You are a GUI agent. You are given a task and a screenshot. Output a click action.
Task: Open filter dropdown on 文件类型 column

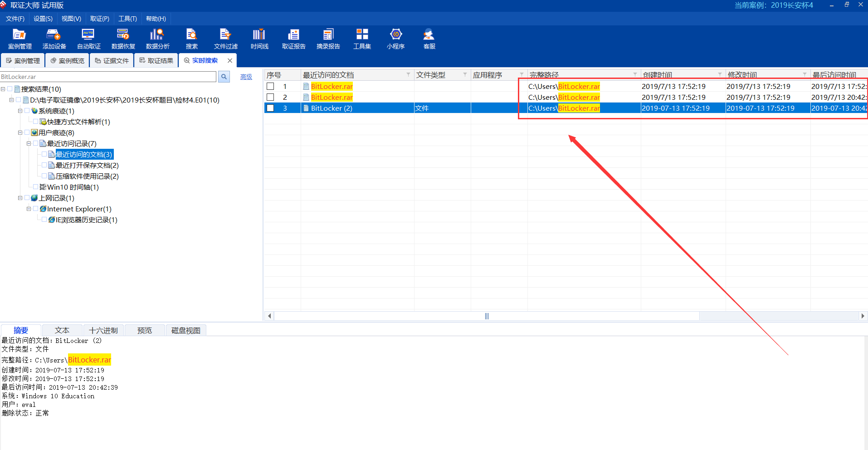465,74
